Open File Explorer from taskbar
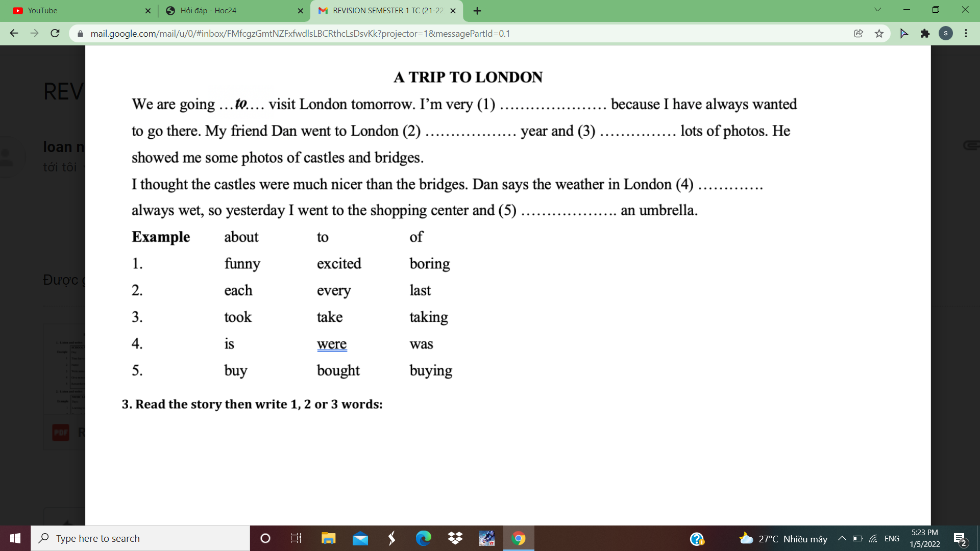 [x=328, y=538]
